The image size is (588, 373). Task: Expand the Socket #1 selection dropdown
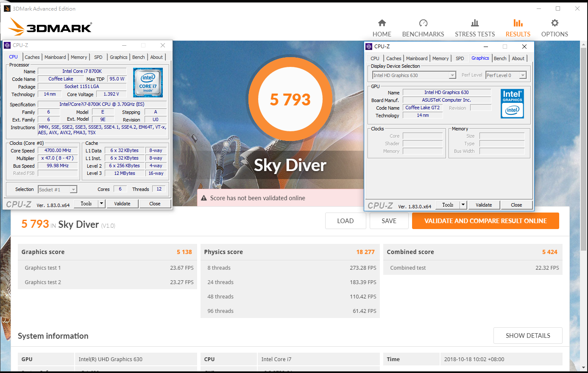[x=73, y=190]
